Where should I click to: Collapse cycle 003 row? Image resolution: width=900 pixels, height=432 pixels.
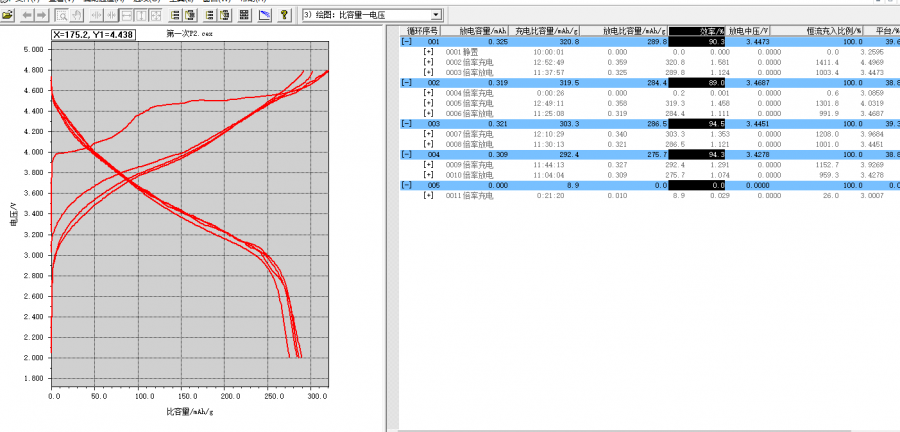406,124
